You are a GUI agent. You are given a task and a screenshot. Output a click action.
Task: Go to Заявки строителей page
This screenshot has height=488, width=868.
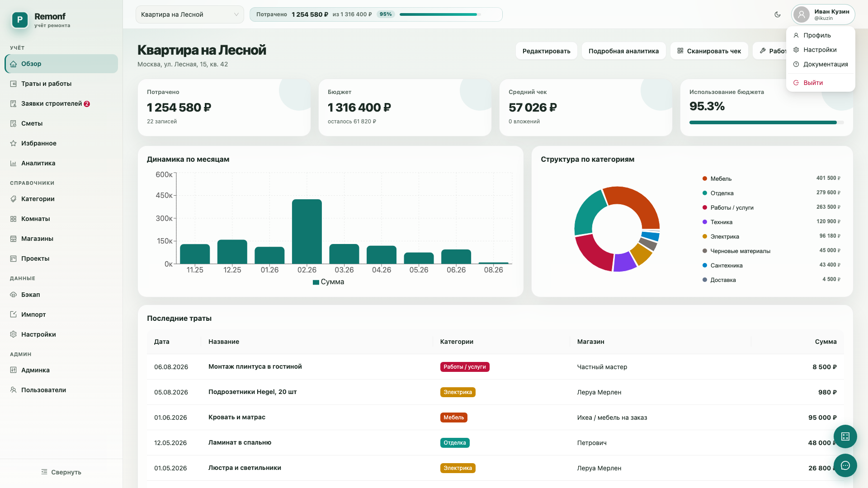tap(61, 103)
